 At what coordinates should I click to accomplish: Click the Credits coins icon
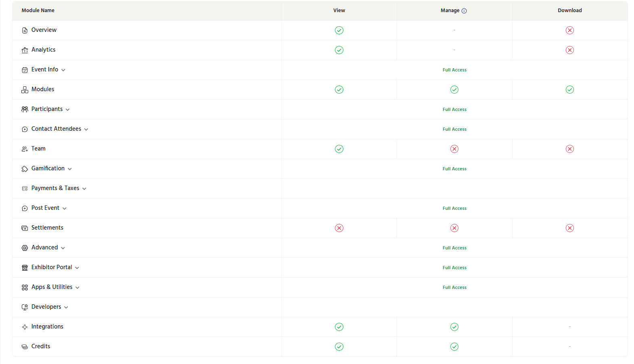[25, 347]
